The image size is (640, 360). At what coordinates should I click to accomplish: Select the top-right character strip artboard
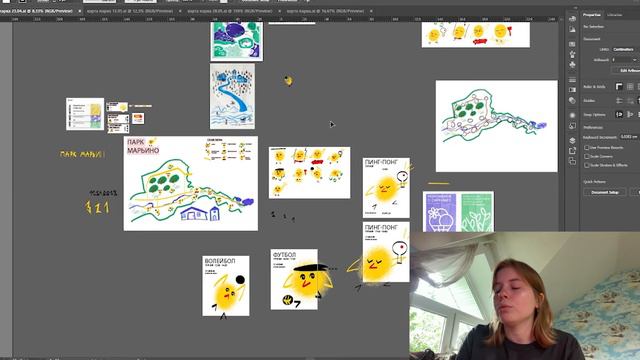pos(476,35)
